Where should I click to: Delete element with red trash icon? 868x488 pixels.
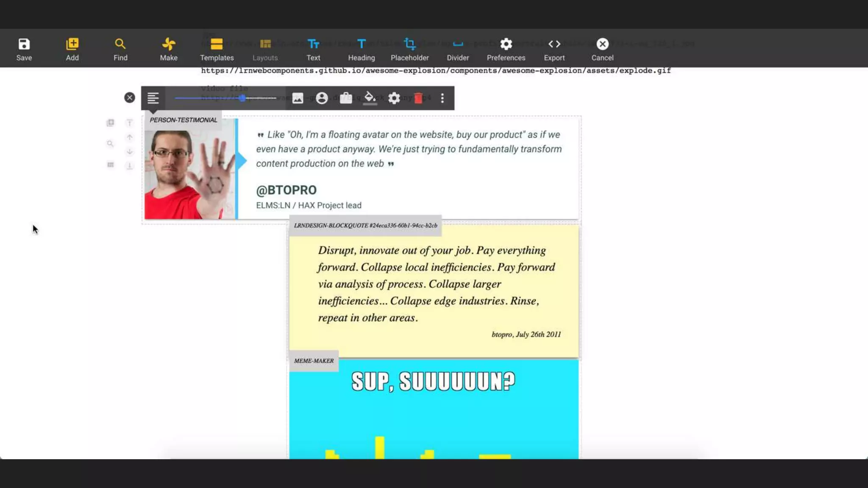point(418,98)
